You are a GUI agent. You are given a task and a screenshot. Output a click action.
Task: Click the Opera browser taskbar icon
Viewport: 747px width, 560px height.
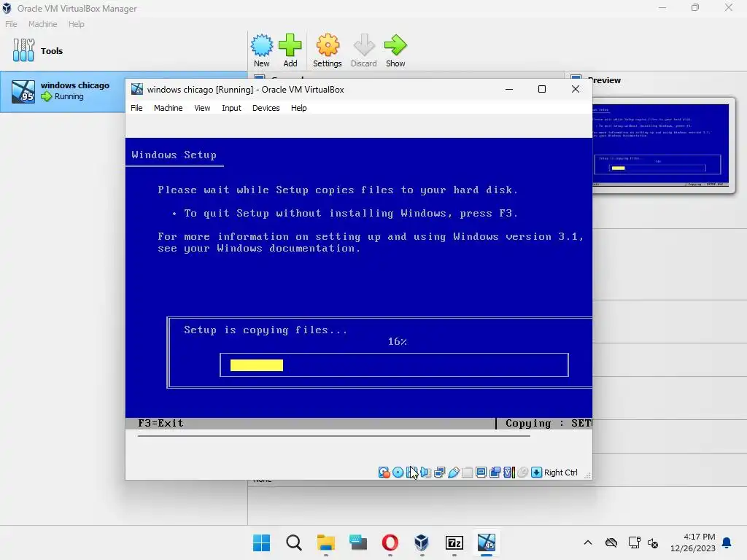coord(390,542)
